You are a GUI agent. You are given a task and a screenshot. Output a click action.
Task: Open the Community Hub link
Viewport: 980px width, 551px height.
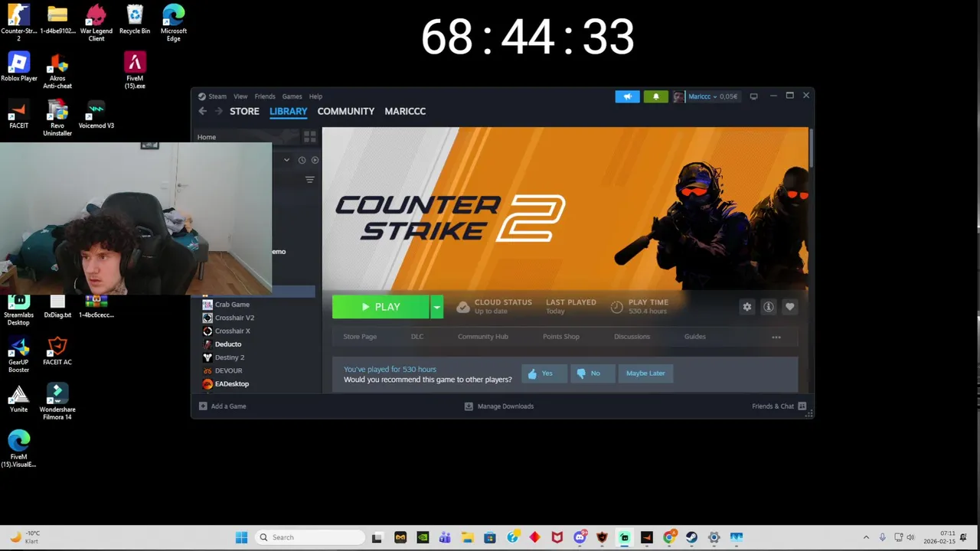tap(483, 337)
